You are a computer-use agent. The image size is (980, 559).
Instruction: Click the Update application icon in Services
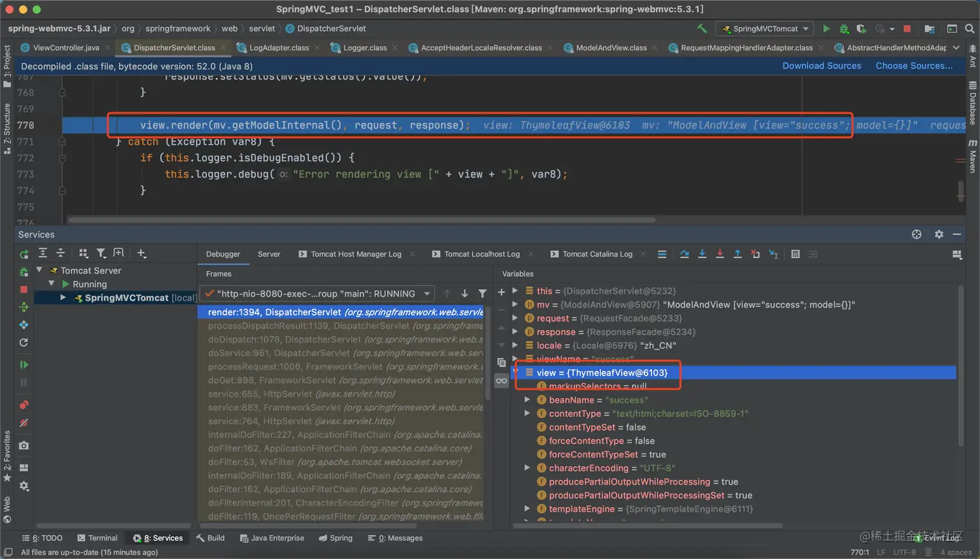tap(24, 342)
